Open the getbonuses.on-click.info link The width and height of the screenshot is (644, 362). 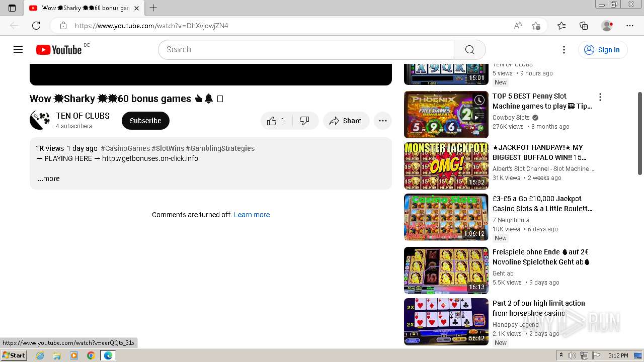point(150,158)
